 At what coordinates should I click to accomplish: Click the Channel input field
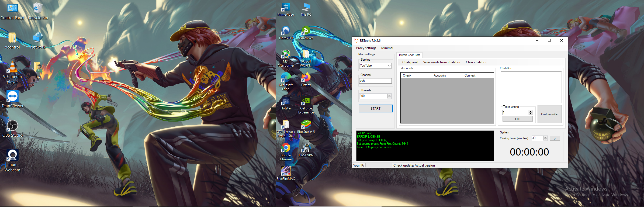(375, 81)
